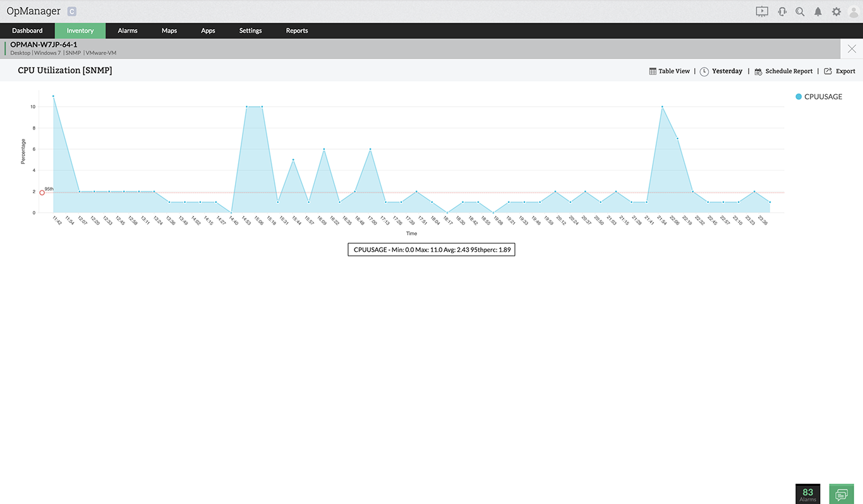
Task: Click the 10 label on the y-axis
Action: click(x=33, y=107)
